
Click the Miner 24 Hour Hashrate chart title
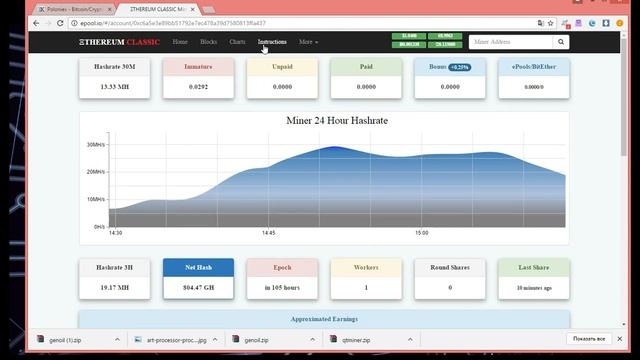(x=337, y=120)
